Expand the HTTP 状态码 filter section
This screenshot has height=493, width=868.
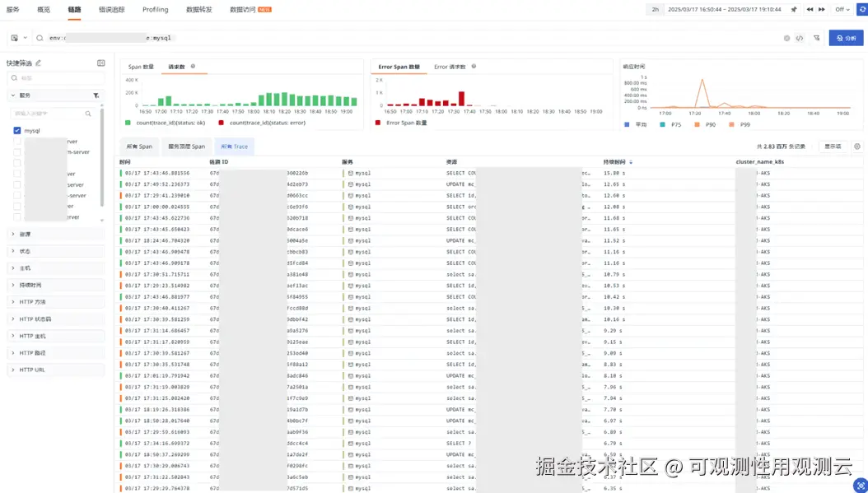click(x=55, y=319)
